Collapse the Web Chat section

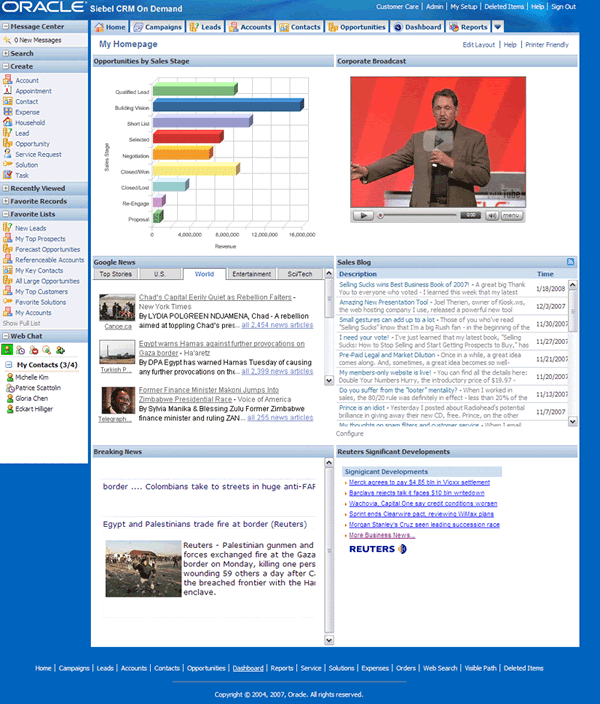tap(6, 336)
